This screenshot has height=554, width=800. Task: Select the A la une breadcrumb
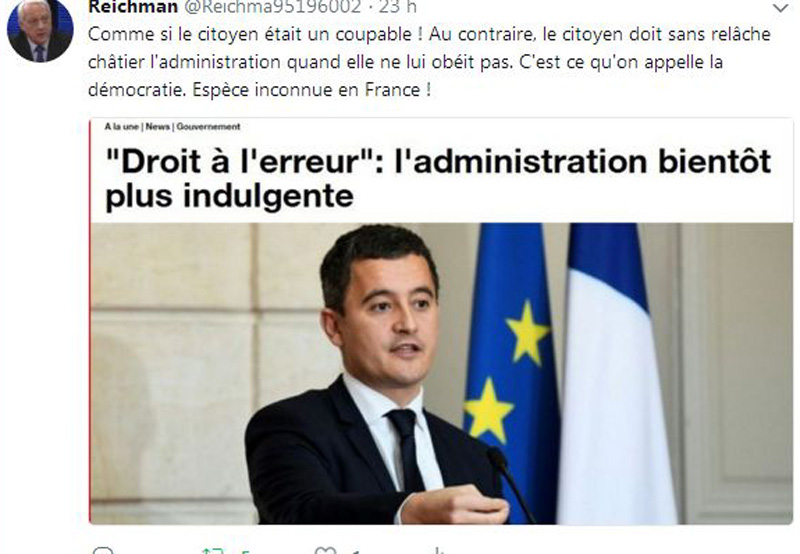(x=121, y=127)
